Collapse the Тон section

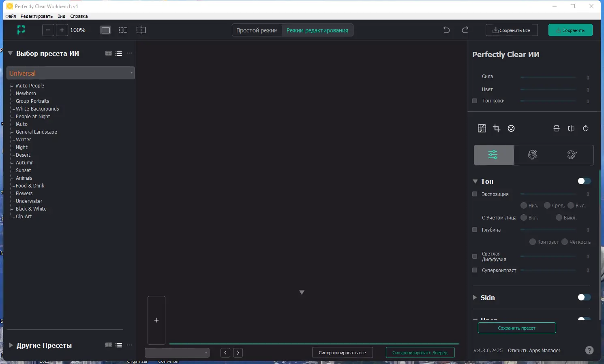(475, 181)
